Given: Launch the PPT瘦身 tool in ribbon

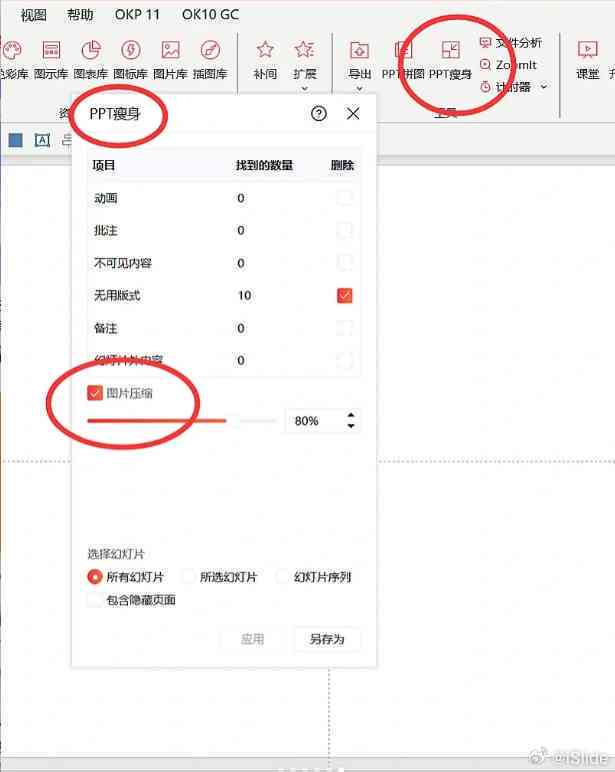Looking at the screenshot, I should pyautogui.click(x=450, y=60).
